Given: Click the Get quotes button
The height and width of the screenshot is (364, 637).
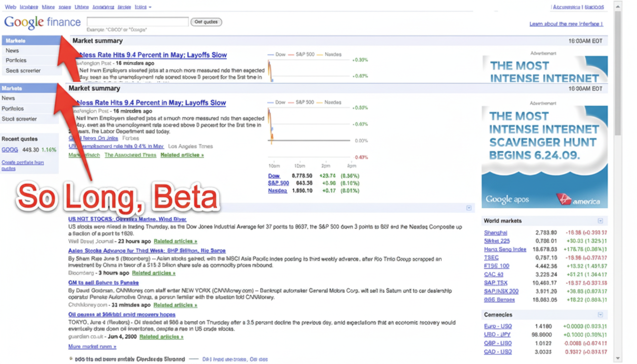Looking at the screenshot, I should [x=206, y=21].
